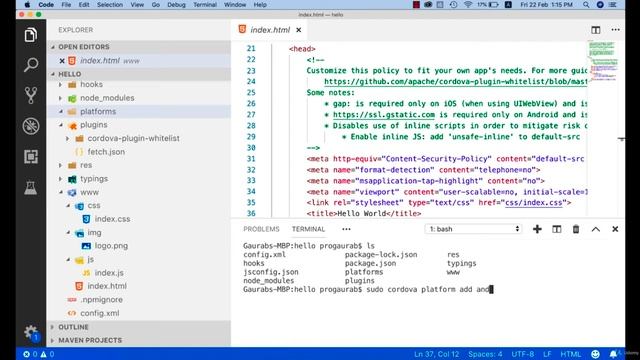Click the Wi-Fi icon in menu bar
The height and width of the screenshot is (360, 640).
pyautogui.click(x=468, y=5)
